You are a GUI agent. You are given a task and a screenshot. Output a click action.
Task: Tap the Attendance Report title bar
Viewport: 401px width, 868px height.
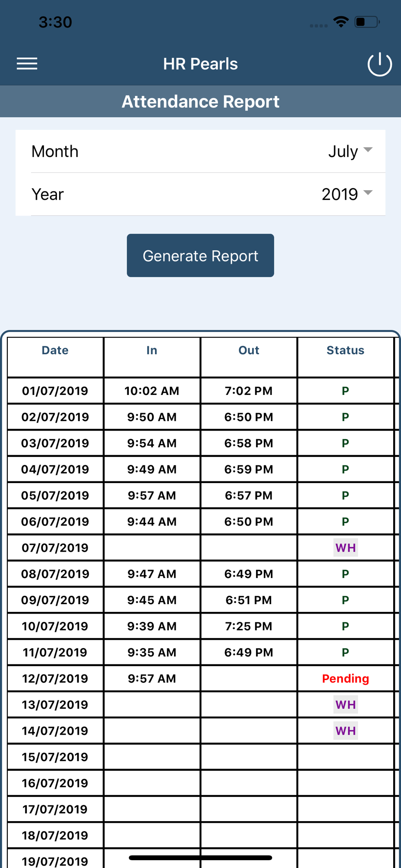pyautogui.click(x=200, y=102)
